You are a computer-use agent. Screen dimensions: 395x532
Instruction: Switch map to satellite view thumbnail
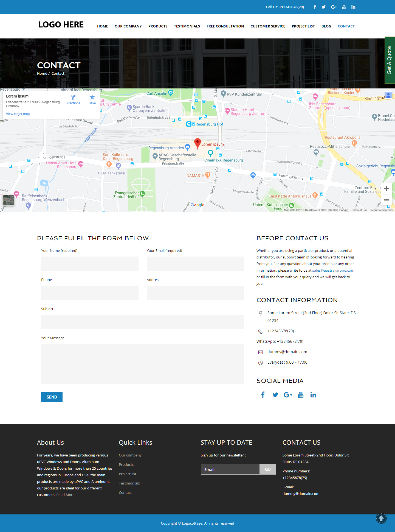click(x=9, y=200)
